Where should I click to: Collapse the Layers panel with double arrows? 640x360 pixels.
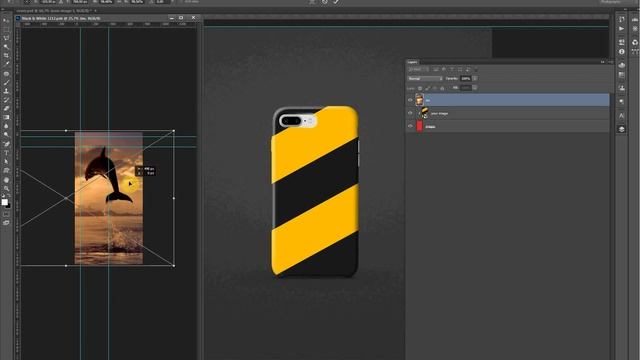click(602, 62)
